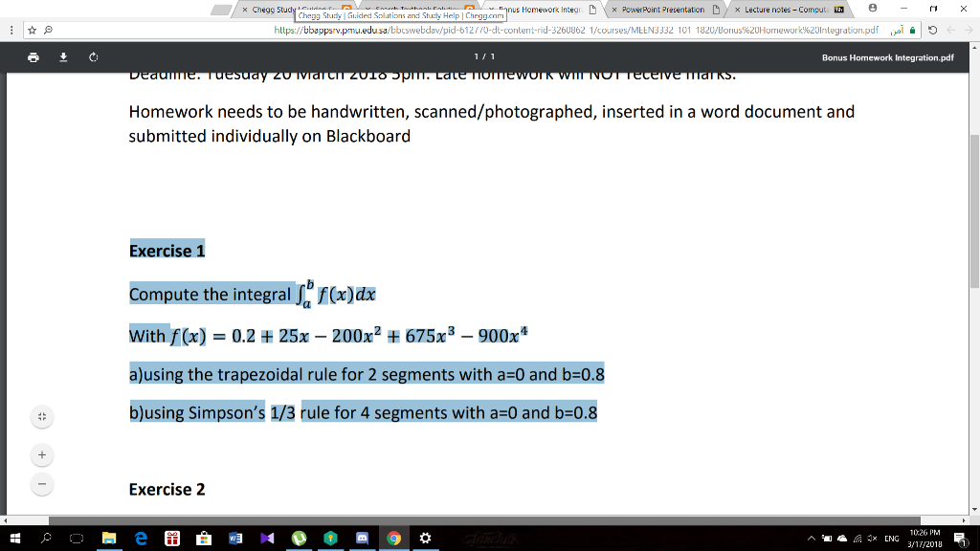Open Microsoft Word from the taskbar
The width and height of the screenshot is (980, 551).
tap(234, 539)
